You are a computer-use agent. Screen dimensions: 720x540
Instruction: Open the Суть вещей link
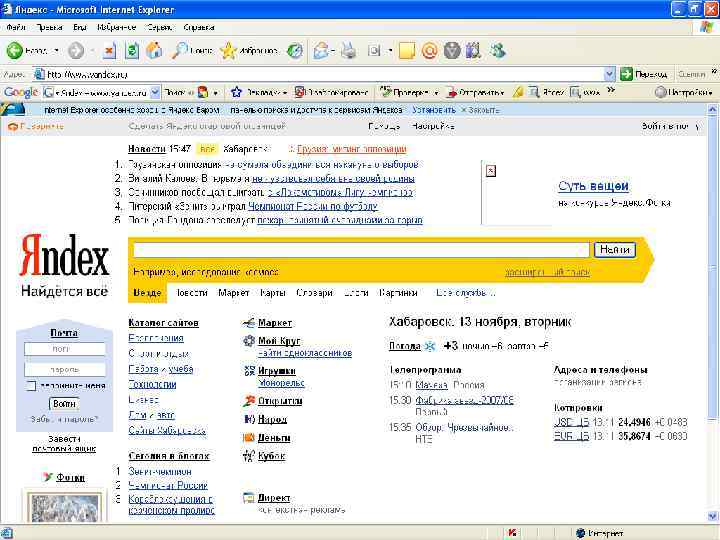click(x=593, y=186)
